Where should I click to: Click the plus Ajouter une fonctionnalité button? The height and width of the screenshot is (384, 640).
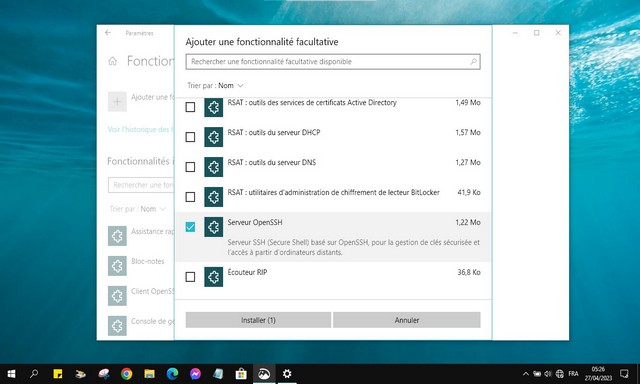click(x=117, y=102)
